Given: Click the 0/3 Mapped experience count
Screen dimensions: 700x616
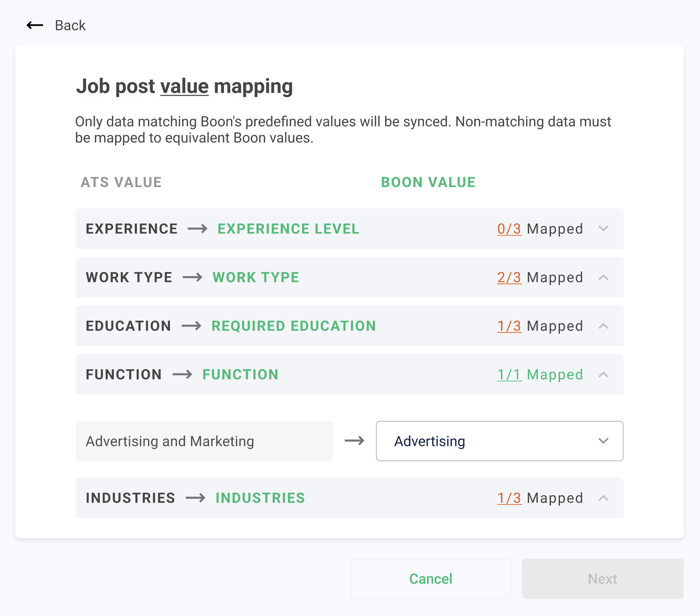Looking at the screenshot, I should [540, 229].
